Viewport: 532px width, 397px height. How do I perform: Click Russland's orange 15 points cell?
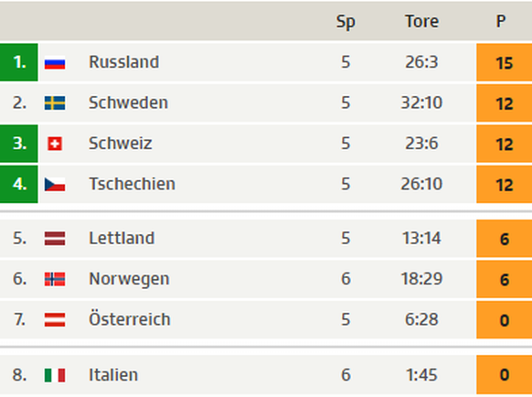pos(505,62)
